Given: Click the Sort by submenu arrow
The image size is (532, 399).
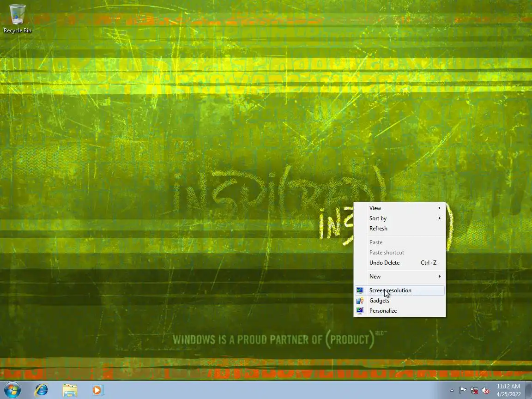Looking at the screenshot, I should tap(439, 218).
